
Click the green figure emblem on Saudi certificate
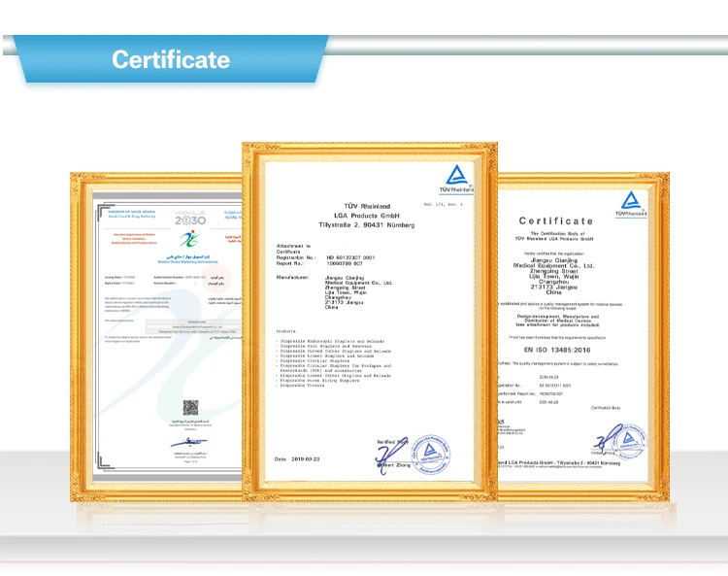189,239
